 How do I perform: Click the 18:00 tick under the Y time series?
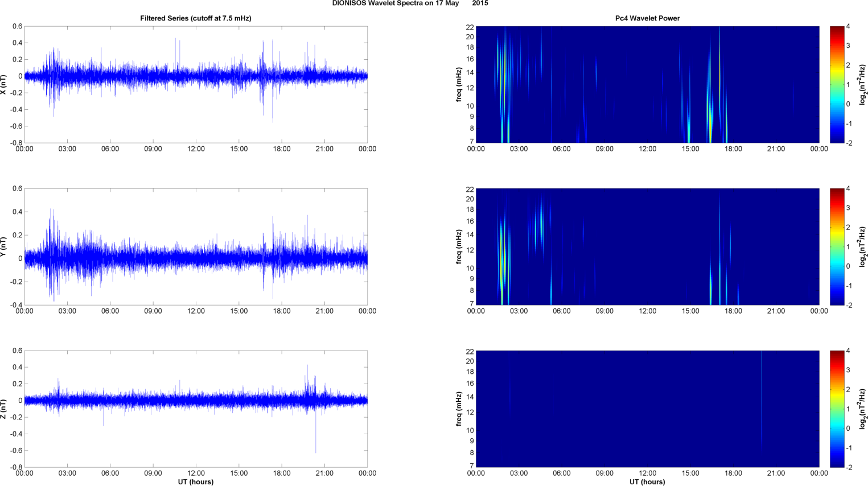click(x=282, y=311)
